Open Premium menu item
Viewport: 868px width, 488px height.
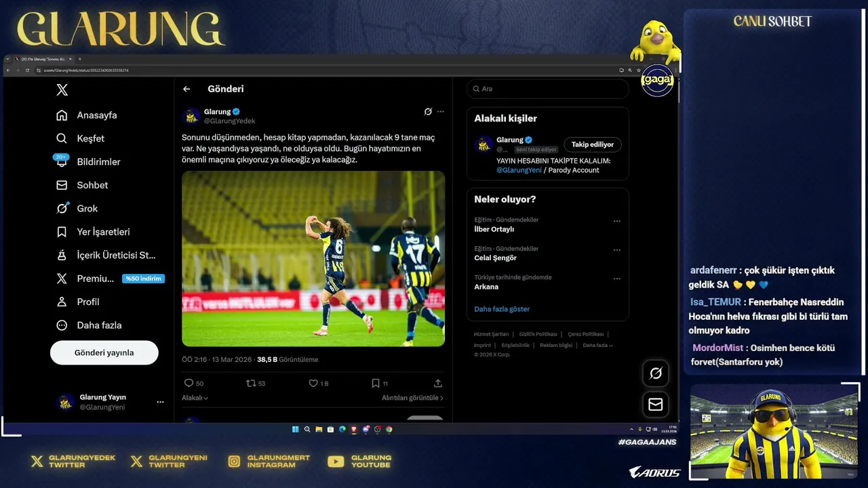tap(85, 279)
